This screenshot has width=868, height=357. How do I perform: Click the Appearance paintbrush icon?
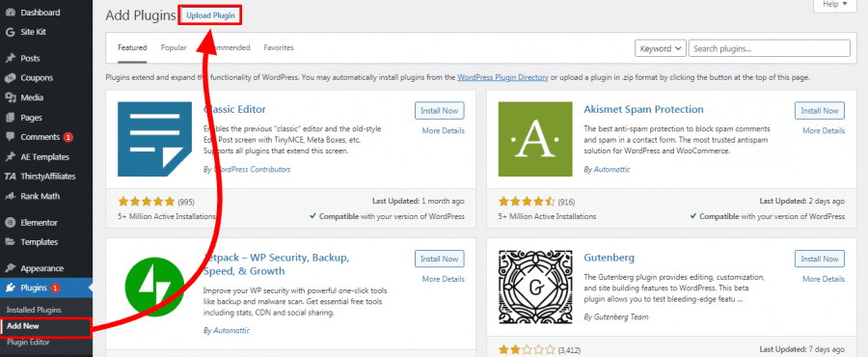10,268
